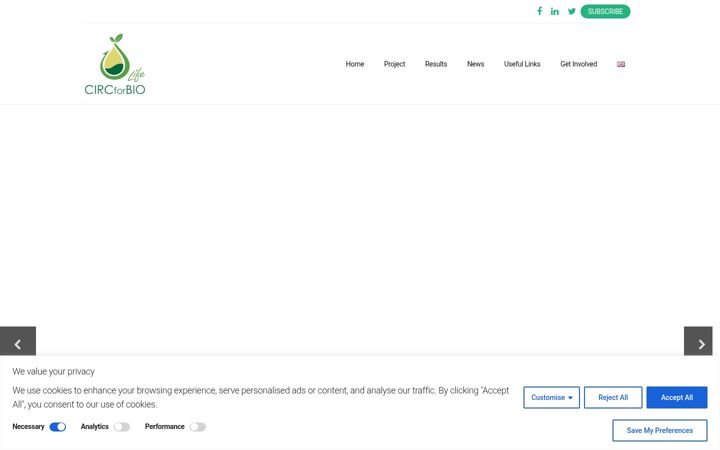The height and width of the screenshot is (450, 720).
Task: Enable the Performance cookies switch
Action: [x=197, y=427]
